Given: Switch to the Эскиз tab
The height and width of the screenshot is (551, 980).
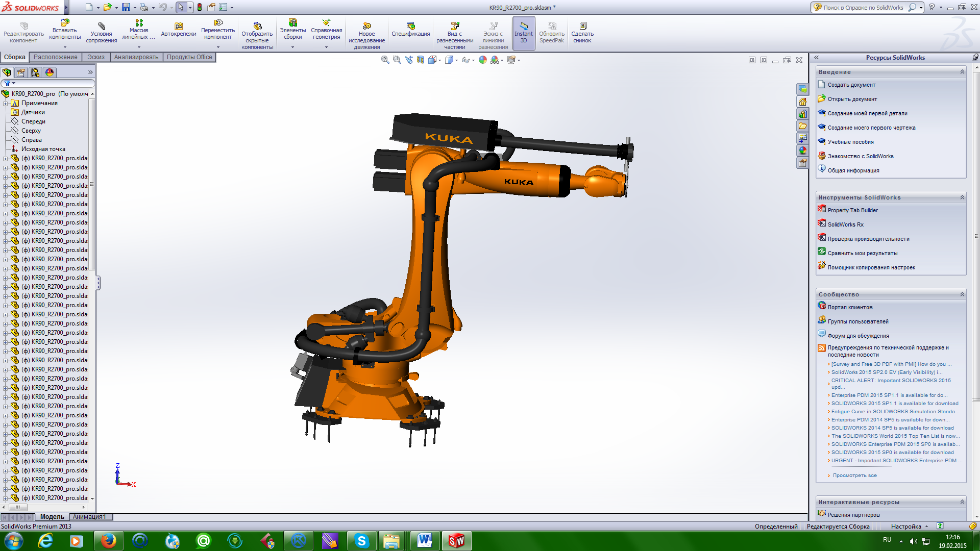Looking at the screenshot, I should 96,57.
